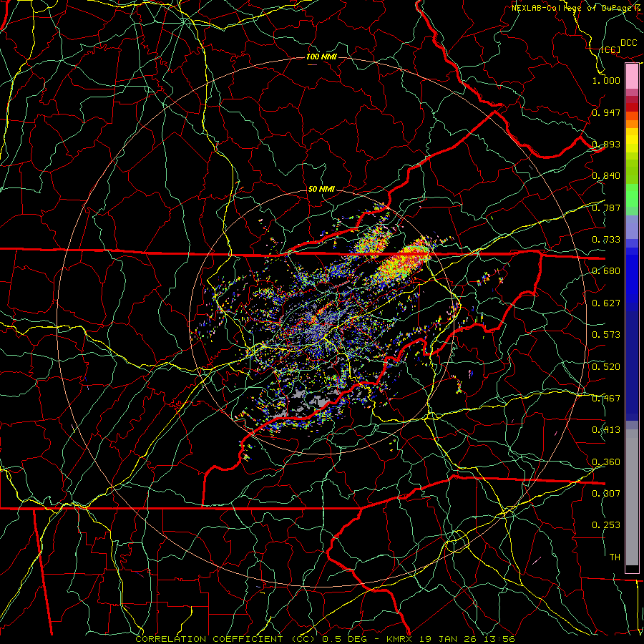This screenshot has width=644, height=644.
Task: Click the 0.840 scale value
Action: pos(606,176)
